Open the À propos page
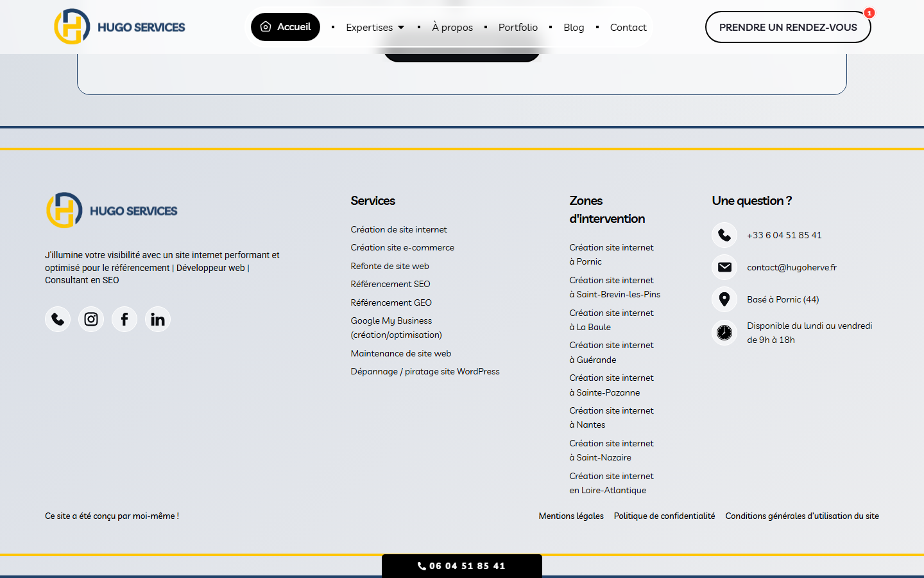Image resolution: width=924 pixels, height=578 pixels. point(452,27)
